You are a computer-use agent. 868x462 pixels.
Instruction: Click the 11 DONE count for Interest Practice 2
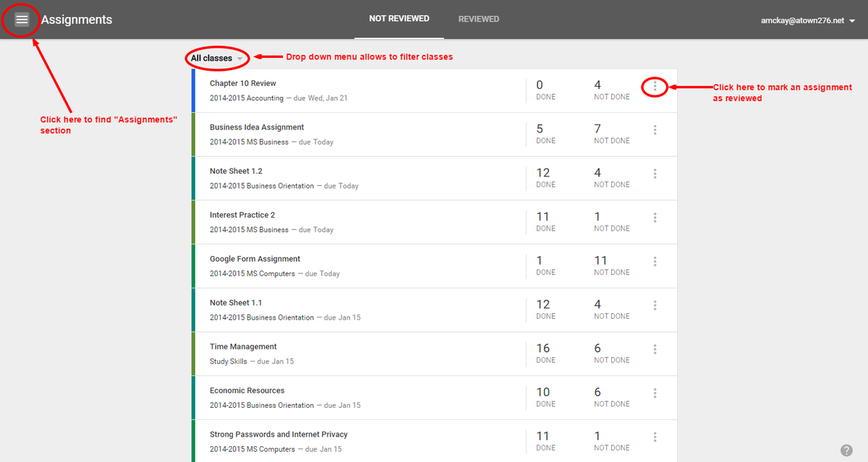[x=545, y=221]
